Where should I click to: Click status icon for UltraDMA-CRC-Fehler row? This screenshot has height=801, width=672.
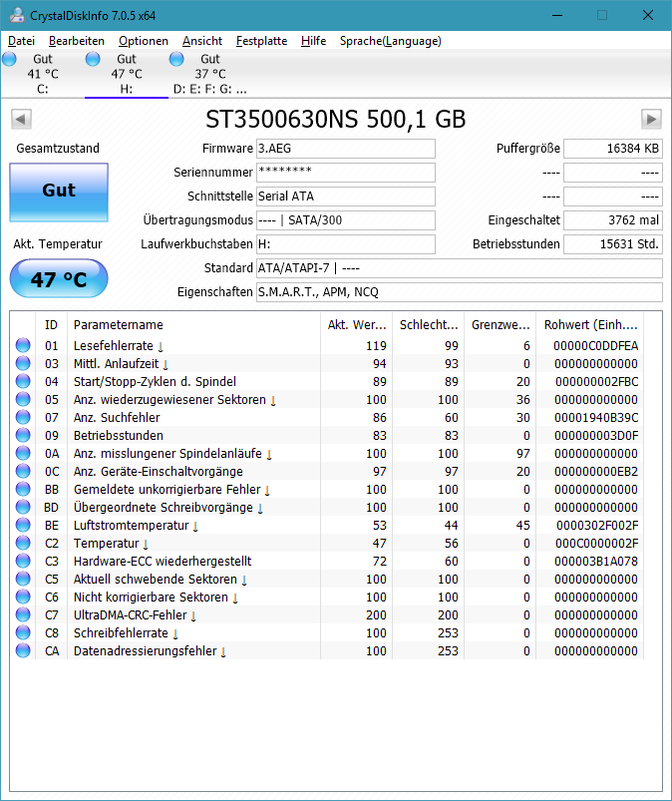click(23, 614)
